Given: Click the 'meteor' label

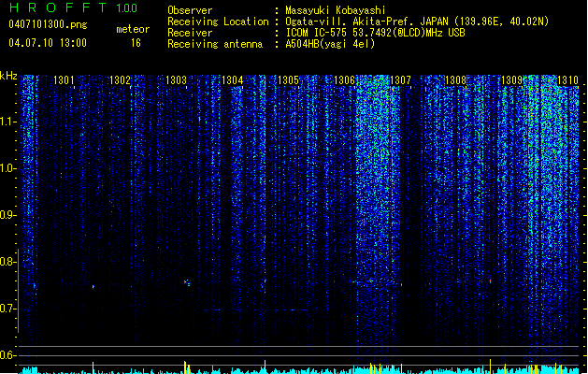Looking at the screenshot, I should (133, 29).
